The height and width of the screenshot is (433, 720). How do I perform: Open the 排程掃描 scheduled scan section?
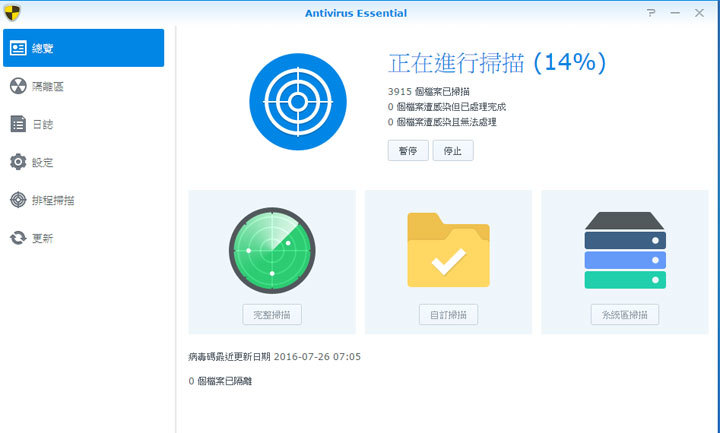coord(83,200)
